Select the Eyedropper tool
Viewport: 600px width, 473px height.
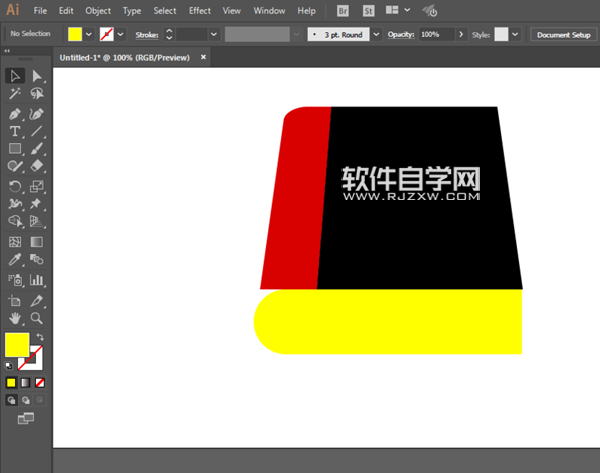15,259
